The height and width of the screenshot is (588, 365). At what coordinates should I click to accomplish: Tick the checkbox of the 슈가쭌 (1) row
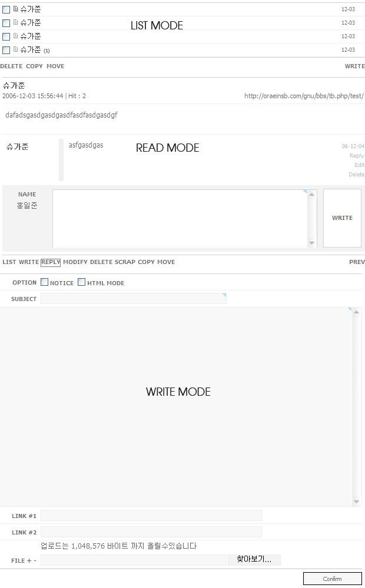coord(6,50)
